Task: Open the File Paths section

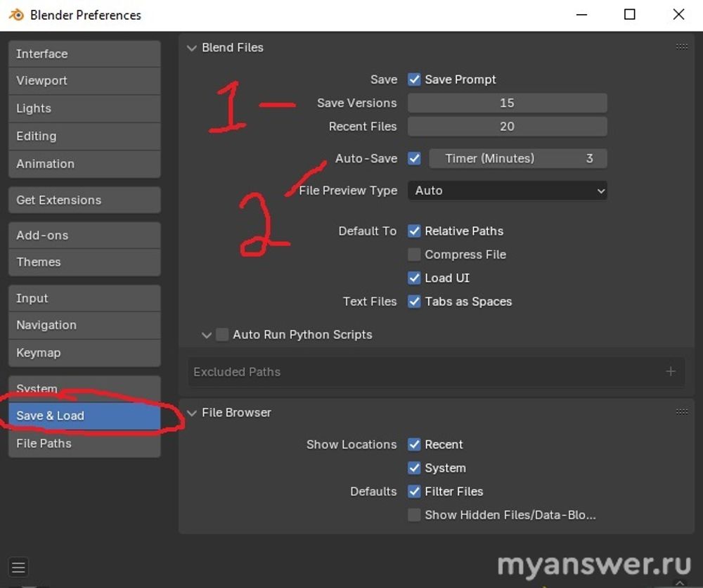Action: click(x=84, y=443)
